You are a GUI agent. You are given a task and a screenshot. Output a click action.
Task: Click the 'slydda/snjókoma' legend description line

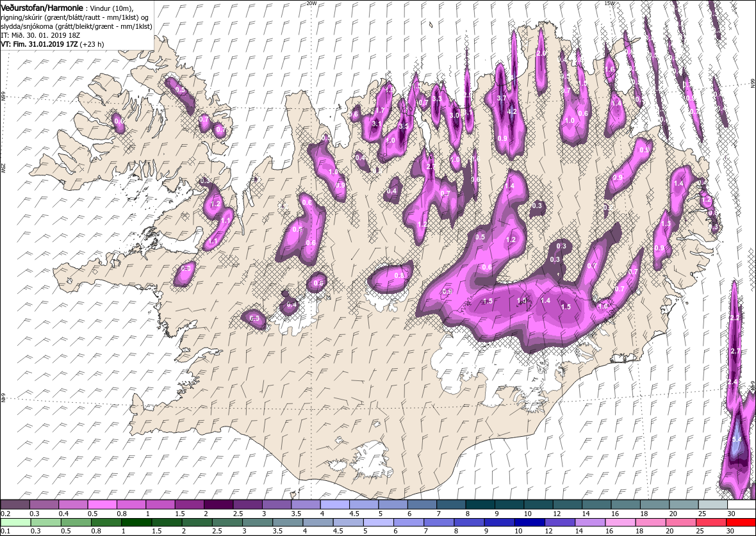(x=77, y=26)
